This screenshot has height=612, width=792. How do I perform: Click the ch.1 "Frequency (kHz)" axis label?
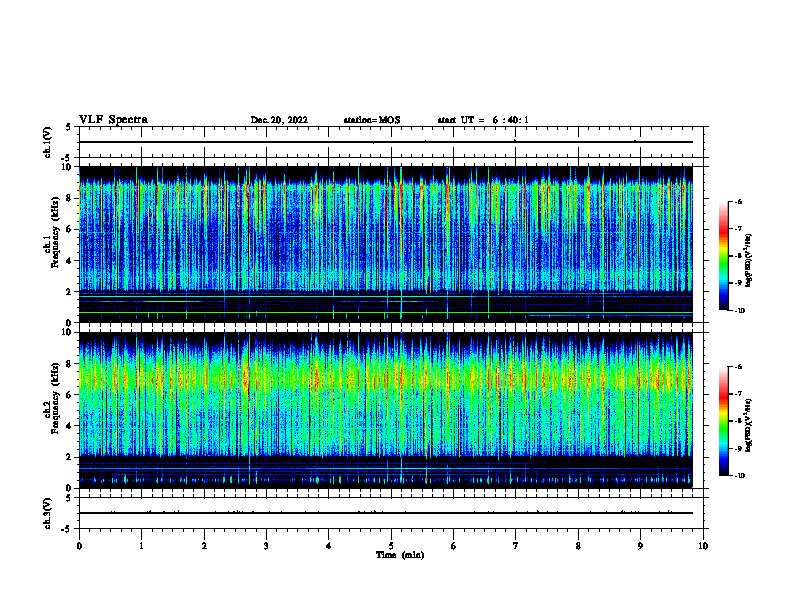[56, 232]
